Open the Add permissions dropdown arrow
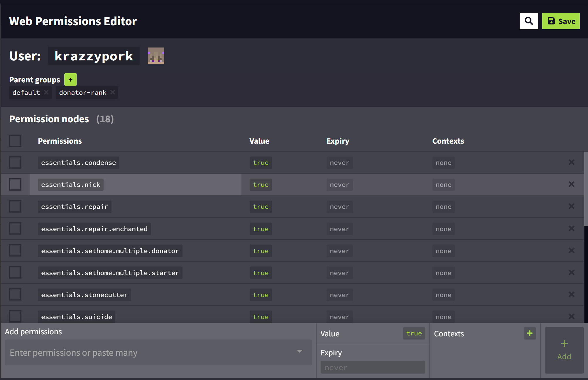Image resolution: width=588 pixels, height=380 pixels. point(299,351)
